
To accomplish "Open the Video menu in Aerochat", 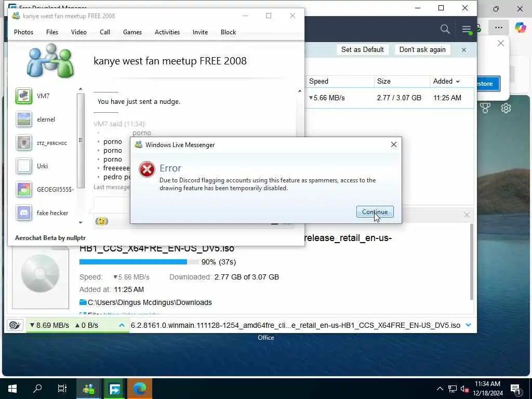I will point(79,32).
